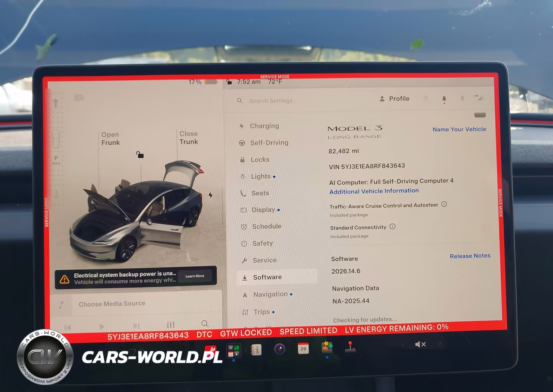Tap the 82,482 mi odometer text
Screen dimensions: 553x392
[343, 151]
